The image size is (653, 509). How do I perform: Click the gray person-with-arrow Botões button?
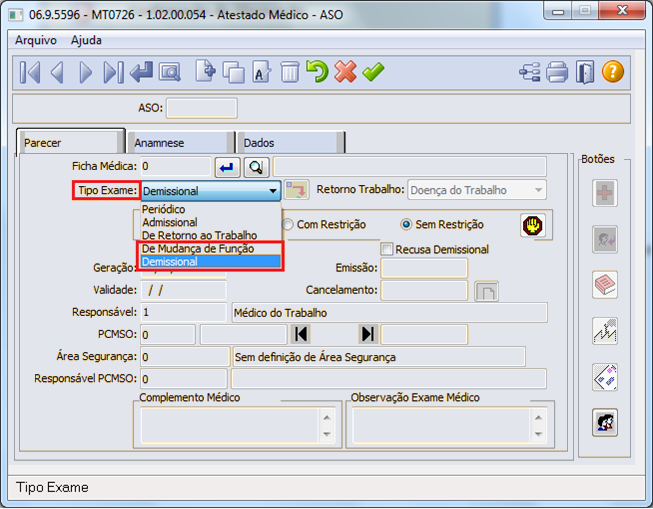click(605, 239)
